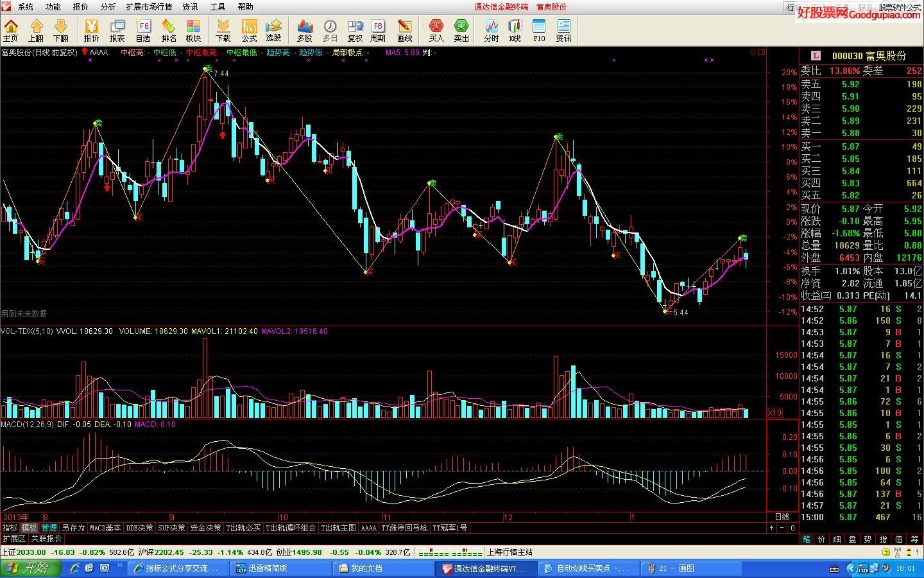924x578 pixels.
Task: Click the red/green arrows status icon
Action: 909,552
